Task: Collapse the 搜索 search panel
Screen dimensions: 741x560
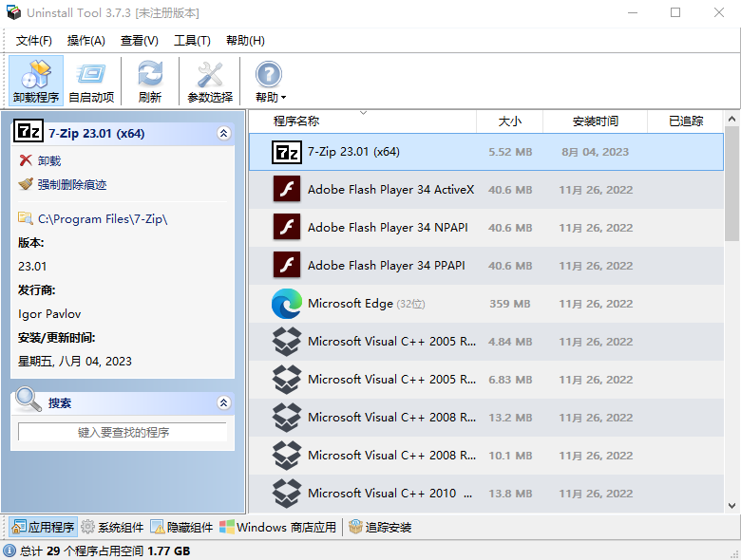Action: 223,402
